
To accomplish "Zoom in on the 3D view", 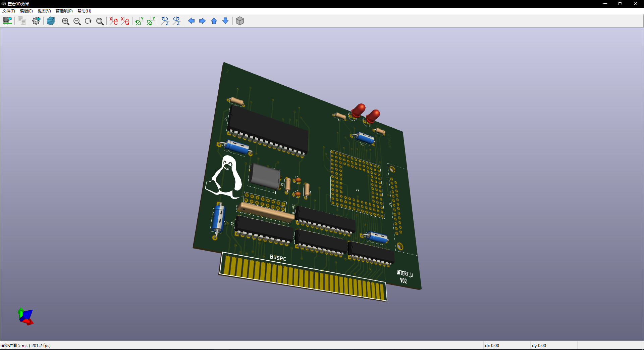I will 66,21.
